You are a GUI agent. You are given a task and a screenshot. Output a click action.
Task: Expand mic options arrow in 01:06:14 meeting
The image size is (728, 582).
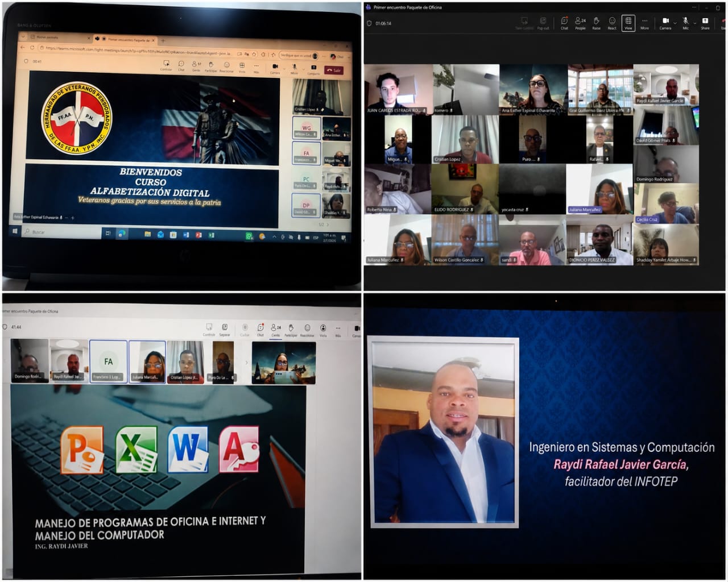(694, 23)
